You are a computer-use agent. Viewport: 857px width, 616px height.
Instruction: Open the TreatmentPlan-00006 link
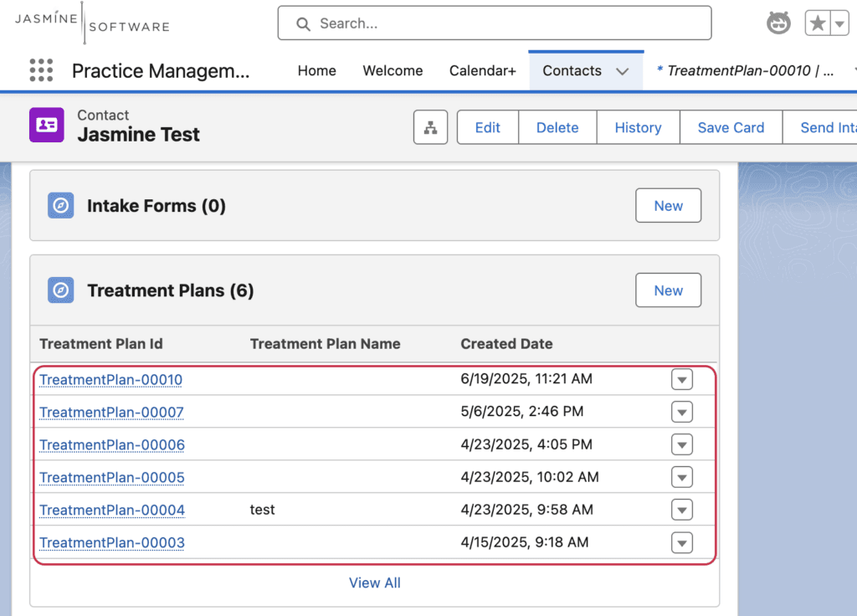112,445
